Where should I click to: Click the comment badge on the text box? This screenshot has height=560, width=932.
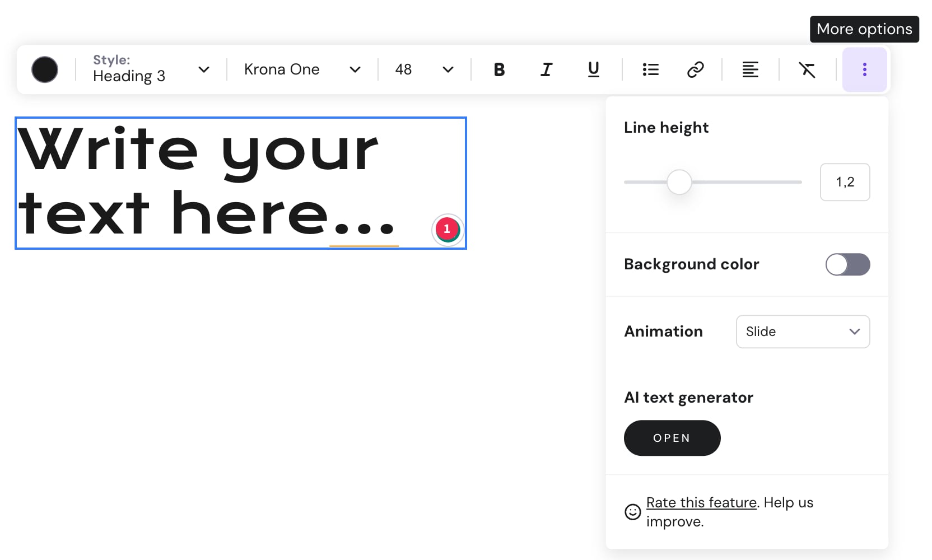click(447, 230)
